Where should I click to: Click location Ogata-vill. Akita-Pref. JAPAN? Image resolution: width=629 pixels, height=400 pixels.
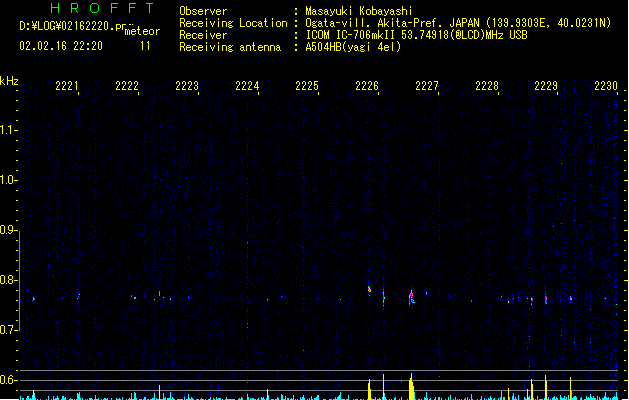tap(392, 23)
